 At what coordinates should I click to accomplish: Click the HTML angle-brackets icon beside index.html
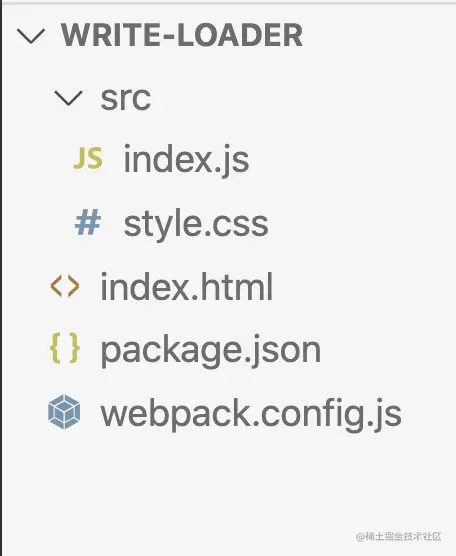(65, 286)
